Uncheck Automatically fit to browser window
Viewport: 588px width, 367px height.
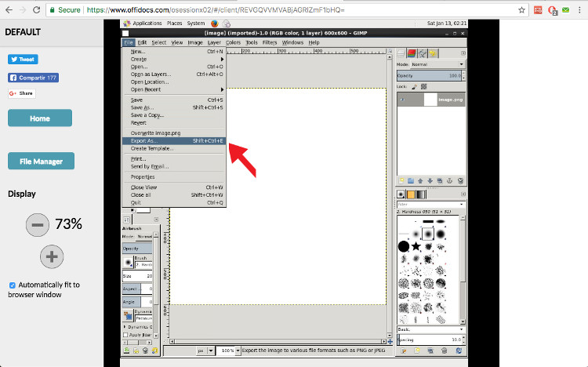tap(13, 285)
